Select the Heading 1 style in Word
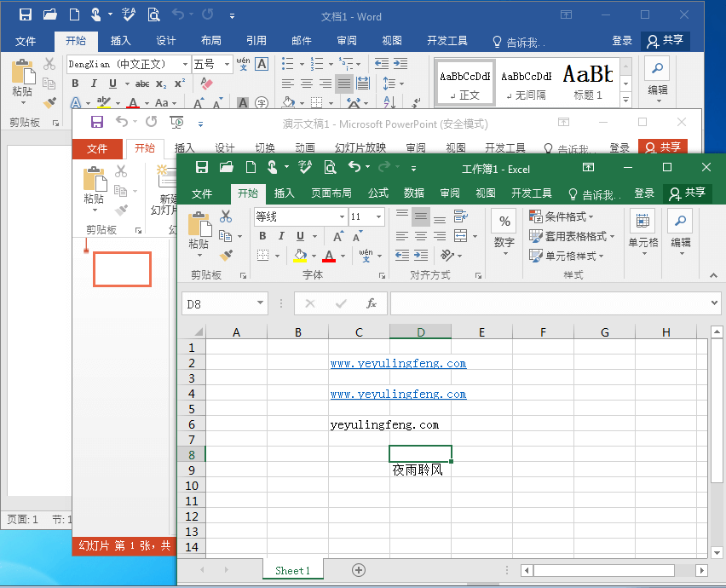The image size is (726, 588). pyautogui.click(x=588, y=81)
